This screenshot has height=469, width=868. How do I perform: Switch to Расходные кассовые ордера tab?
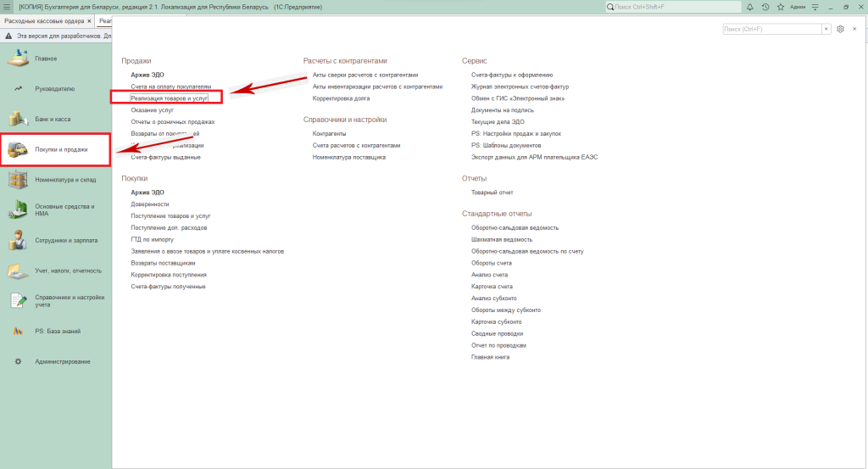tap(44, 20)
